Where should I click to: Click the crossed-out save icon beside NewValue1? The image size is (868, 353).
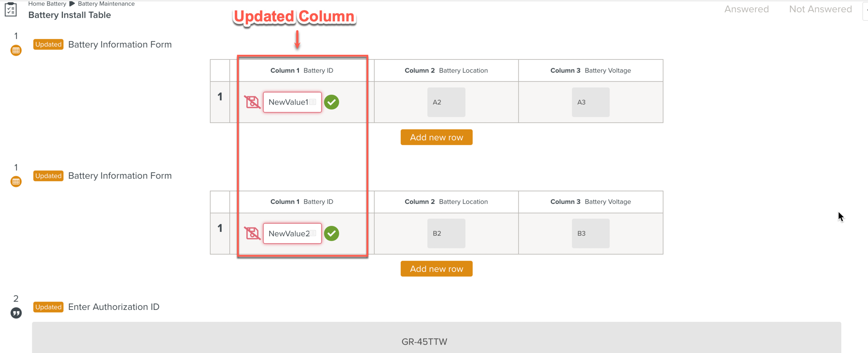point(252,102)
